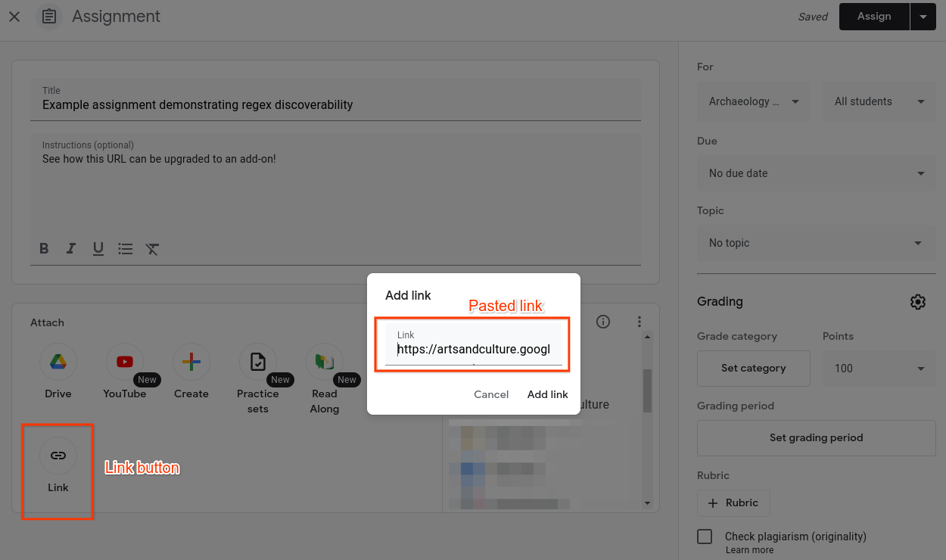Click inside the Link input field
946x560 pixels.
pos(473,349)
